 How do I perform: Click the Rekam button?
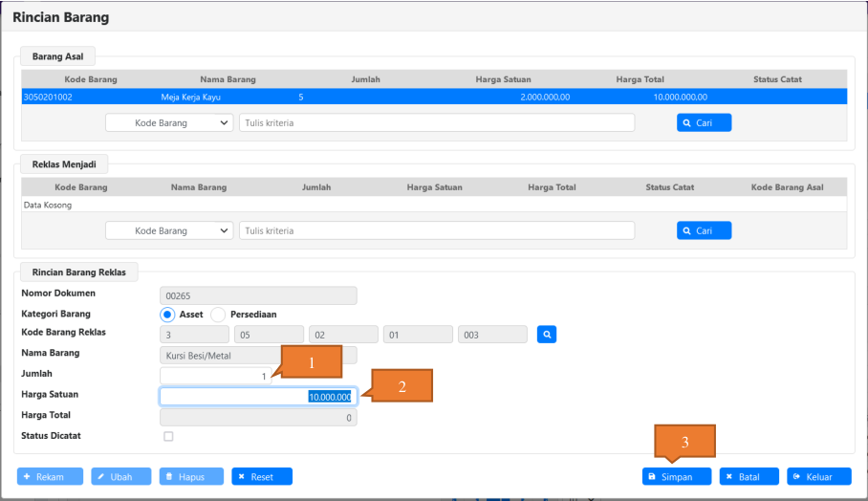point(50,476)
